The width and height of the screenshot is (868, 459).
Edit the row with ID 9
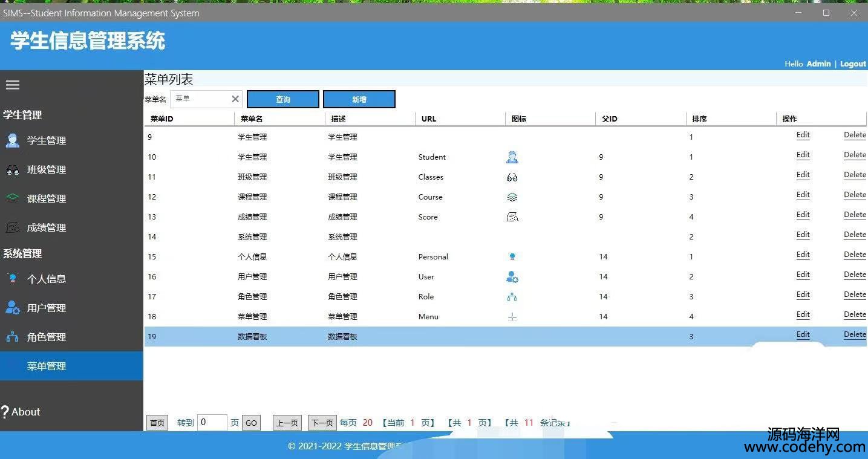803,135
